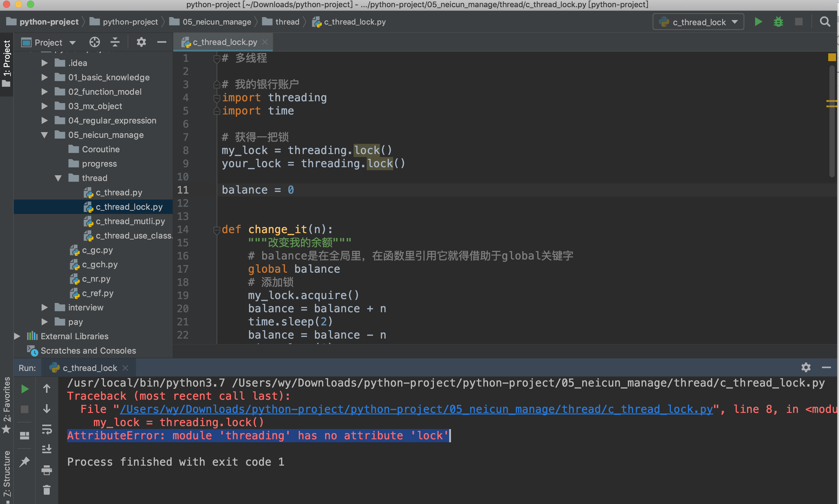Stop the process via the top toolbar stop icon
The image size is (839, 504).
[x=799, y=22]
